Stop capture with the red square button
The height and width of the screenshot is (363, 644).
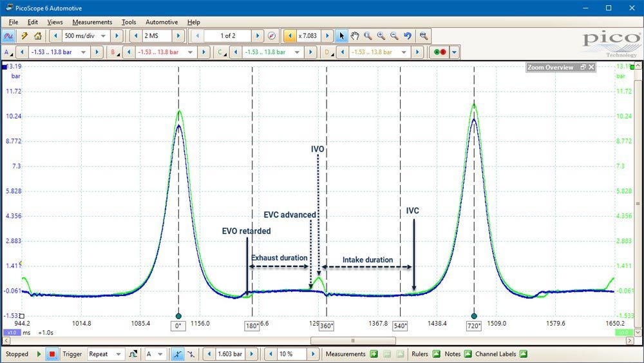[52, 354]
